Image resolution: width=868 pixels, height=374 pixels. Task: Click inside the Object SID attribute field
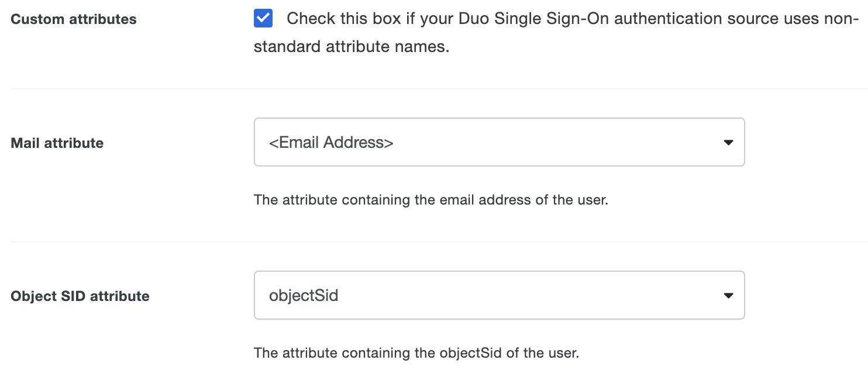click(499, 295)
